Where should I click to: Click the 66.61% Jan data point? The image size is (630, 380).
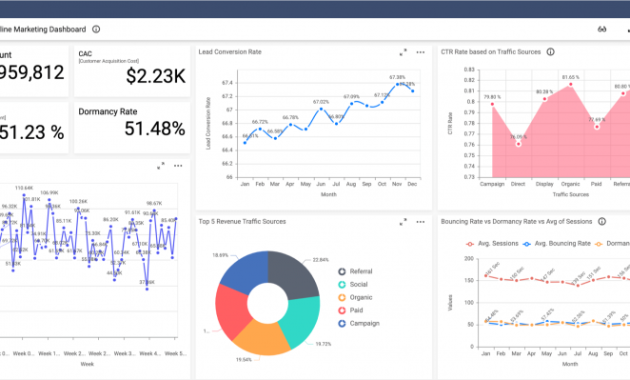coord(245,143)
